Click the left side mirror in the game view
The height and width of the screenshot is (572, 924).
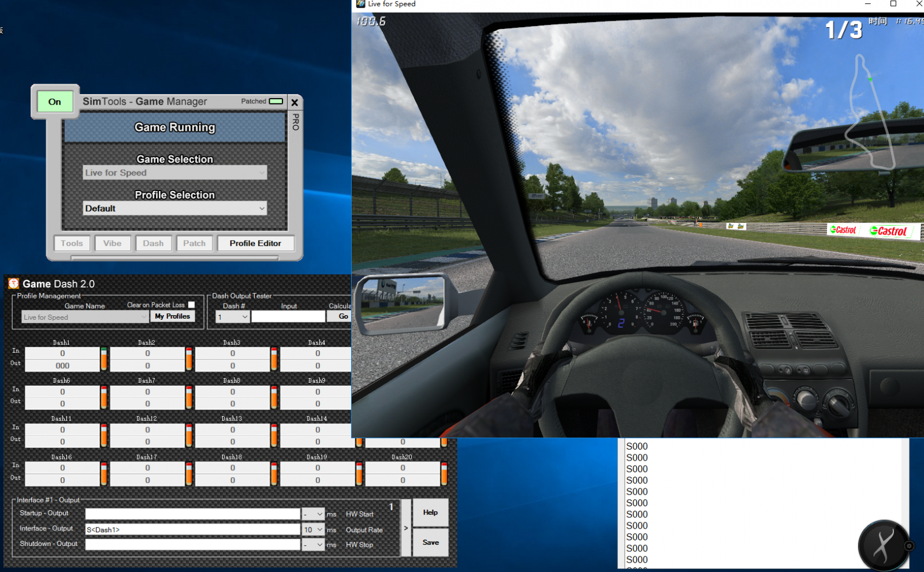(403, 304)
